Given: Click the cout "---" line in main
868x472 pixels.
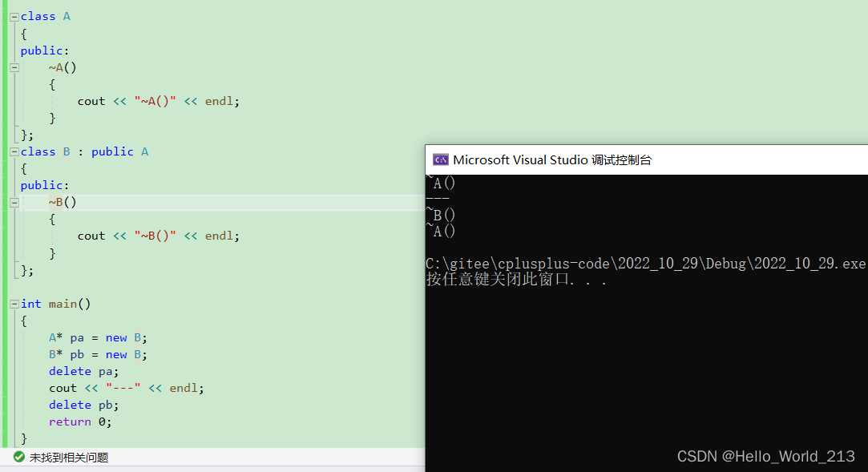Looking at the screenshot, I should tap(126, 388).
